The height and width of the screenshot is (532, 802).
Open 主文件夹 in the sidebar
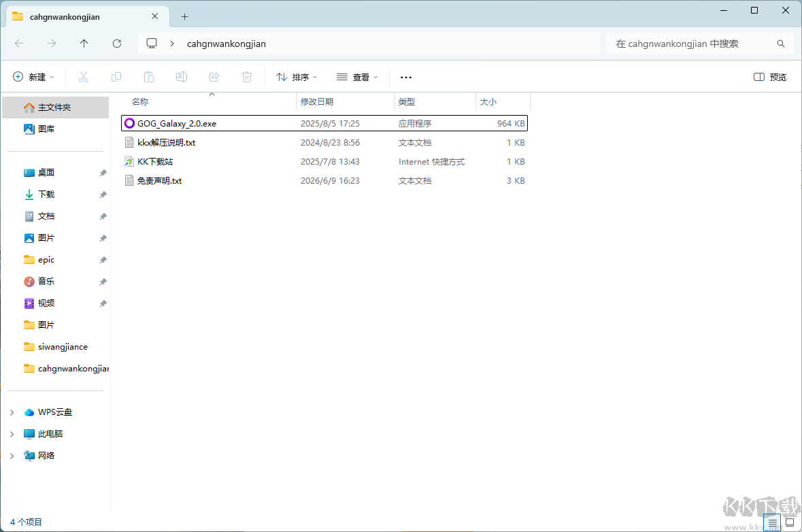(56, 107)
